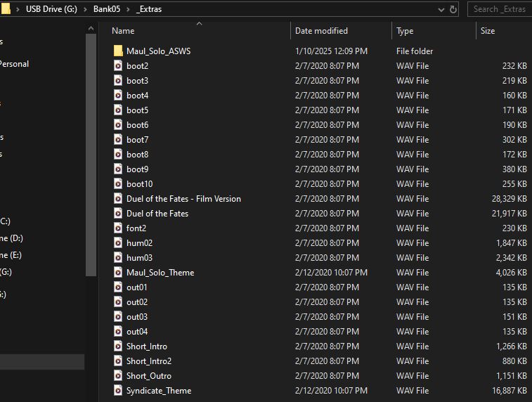This screenshot has width=532, height=402.
Task: Select the Maul_Solo_Theme file name
Action: (160, 273)
